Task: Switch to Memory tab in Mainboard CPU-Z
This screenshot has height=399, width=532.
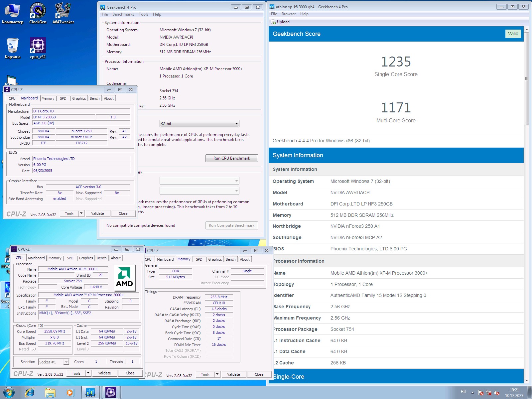Action: (48, 98)
